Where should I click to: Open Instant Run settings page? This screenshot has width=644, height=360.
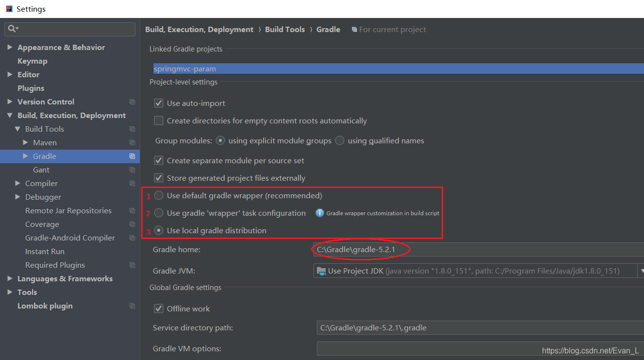[45, 251]
